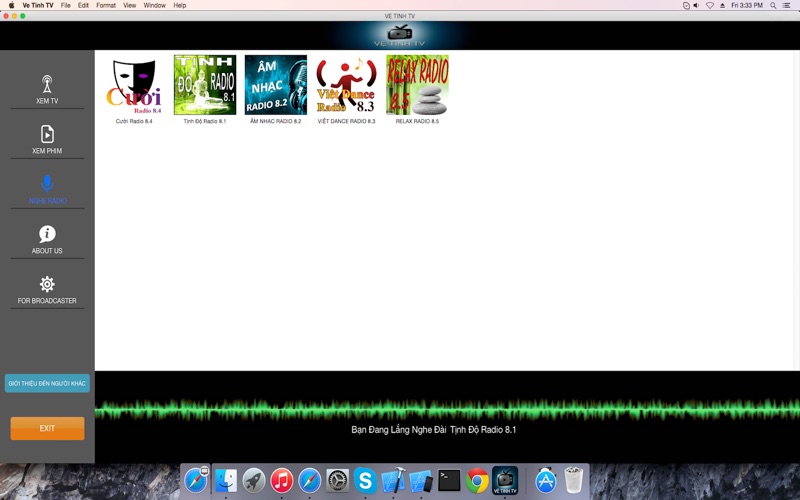800x500 pixels.
Task: Open the Help menu
Action: coord(180,5)
